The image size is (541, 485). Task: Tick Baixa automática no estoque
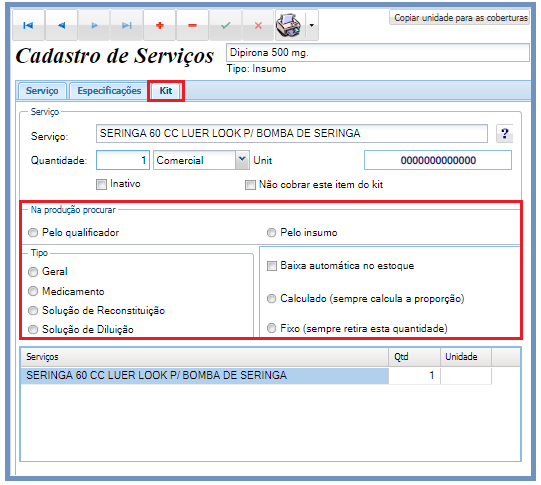pyautogui.click(x=272, y=266)
